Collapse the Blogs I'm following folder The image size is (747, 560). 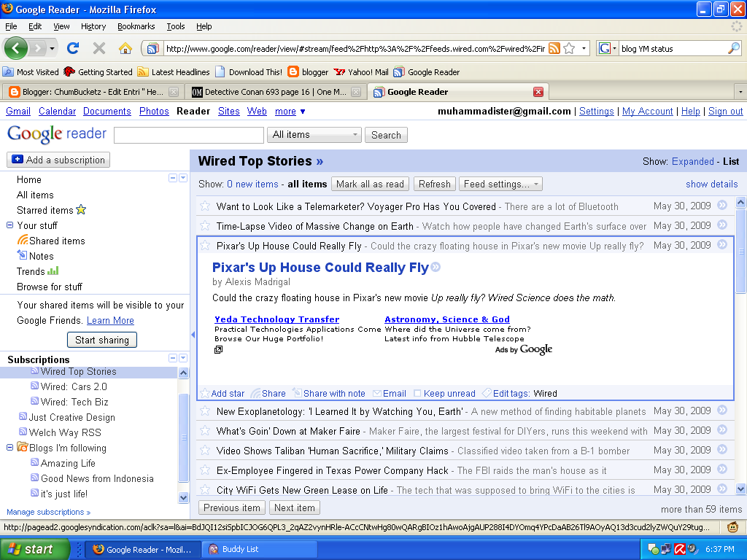coord(9,448)
